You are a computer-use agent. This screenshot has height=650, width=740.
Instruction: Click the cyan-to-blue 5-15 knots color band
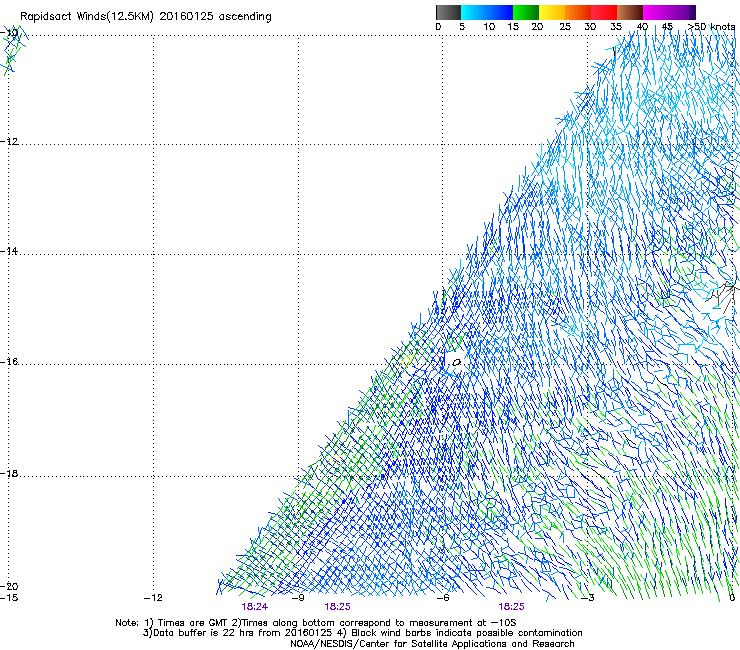pyautogui.click(x=487, y=12)
